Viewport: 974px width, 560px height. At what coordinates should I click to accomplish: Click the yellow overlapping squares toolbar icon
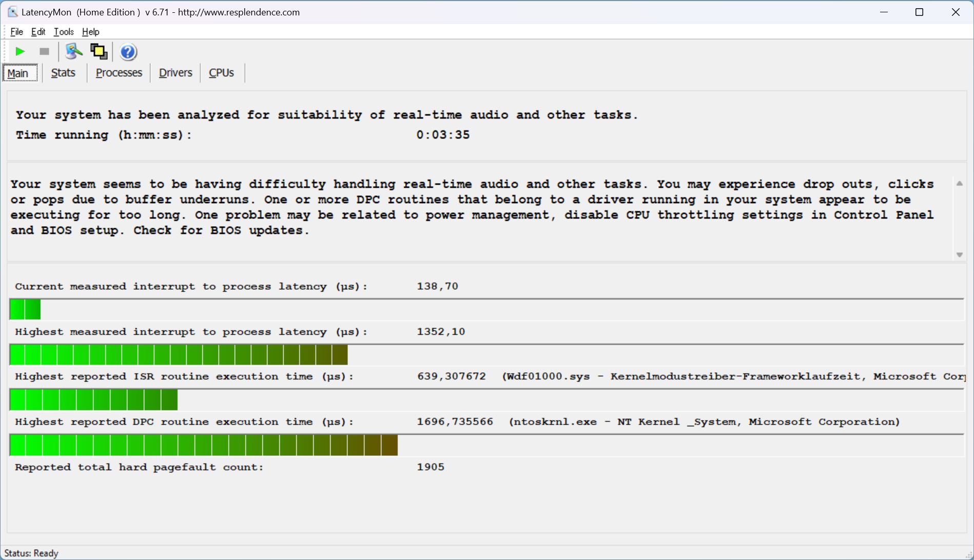(99, 51)
